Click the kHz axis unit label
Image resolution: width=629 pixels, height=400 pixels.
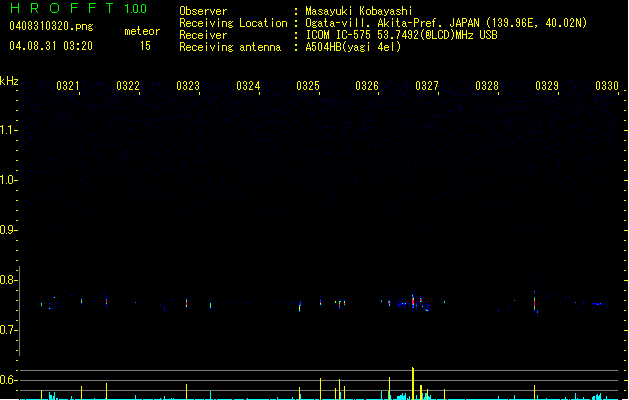(x=9, y=81)
